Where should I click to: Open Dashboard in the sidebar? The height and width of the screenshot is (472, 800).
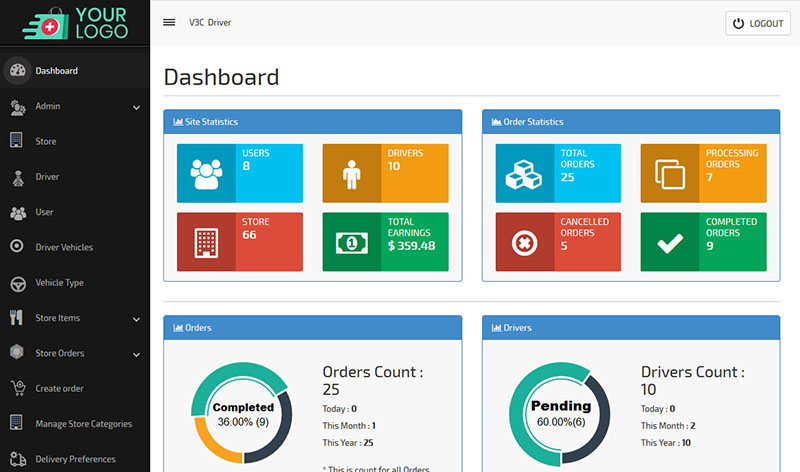click(75, 70)
